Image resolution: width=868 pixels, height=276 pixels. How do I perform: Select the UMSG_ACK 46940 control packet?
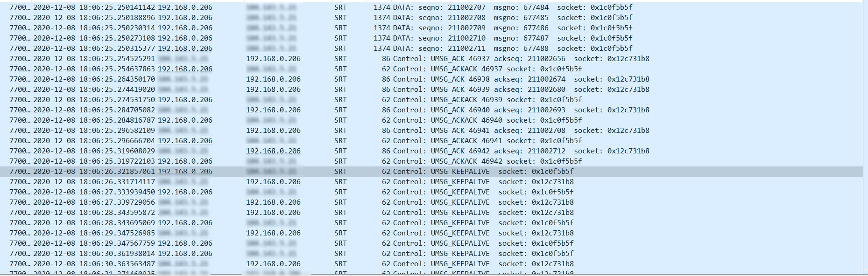click(x=420, y=110)
